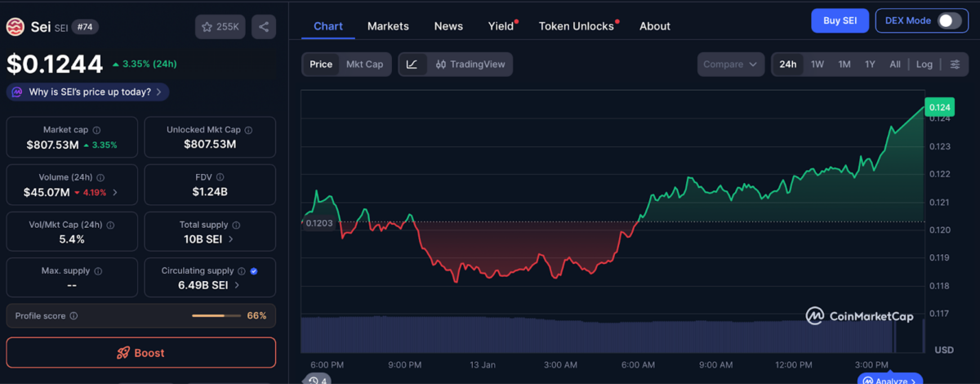Screen dimensions: 980x384
Task: Click FDV info icon
Action: click(x=220, y=177)
